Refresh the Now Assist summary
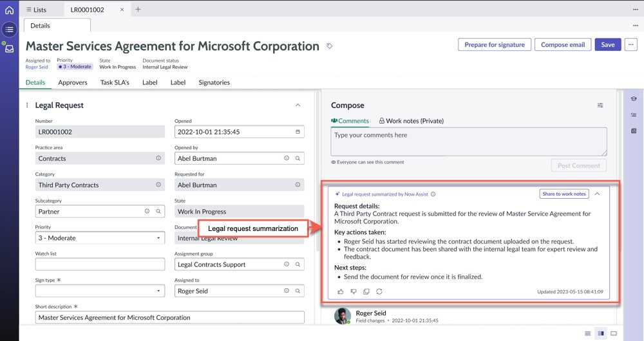The image size is (644, 341). coord(379,291)
